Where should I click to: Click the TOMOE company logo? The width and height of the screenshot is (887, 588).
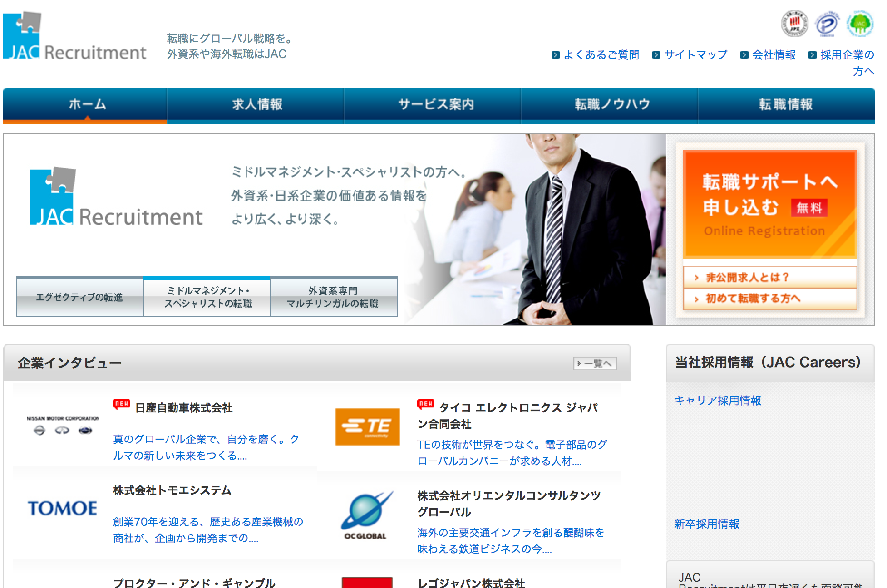click(x=63, y=508)
